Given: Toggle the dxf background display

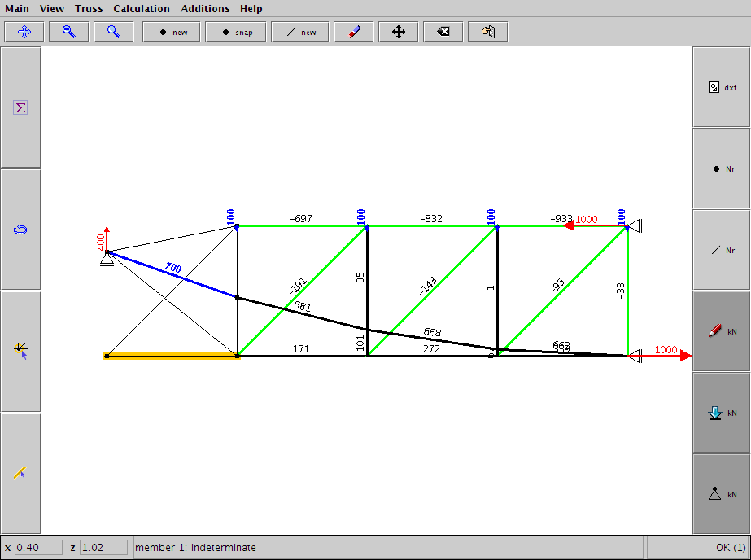Looking at the screenshot, I should pyautogui.click(x=721, y=87).
